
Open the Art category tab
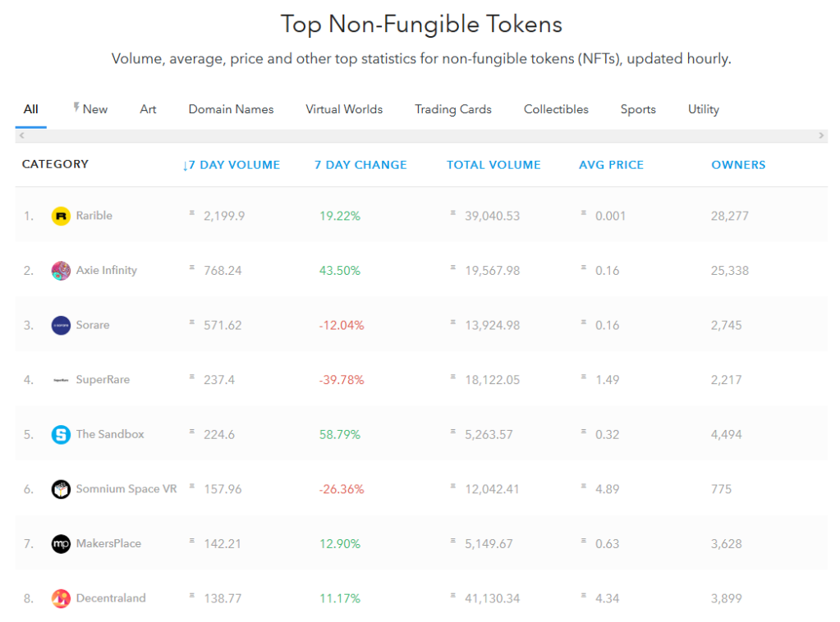click(x=148, y=109)
